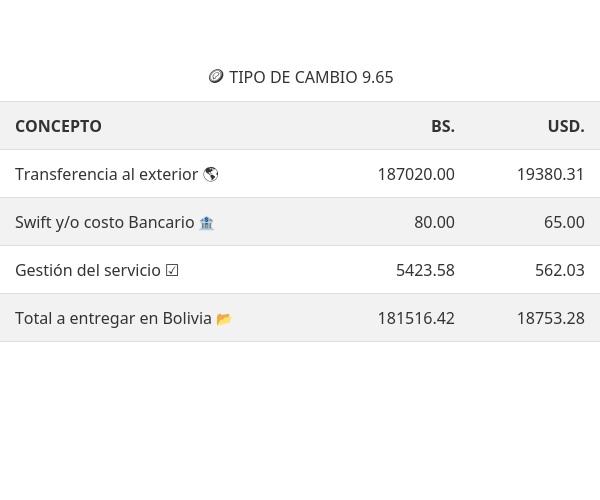Select the CONCEPTO column header
The image size is (600, 500).
point(58,126)
